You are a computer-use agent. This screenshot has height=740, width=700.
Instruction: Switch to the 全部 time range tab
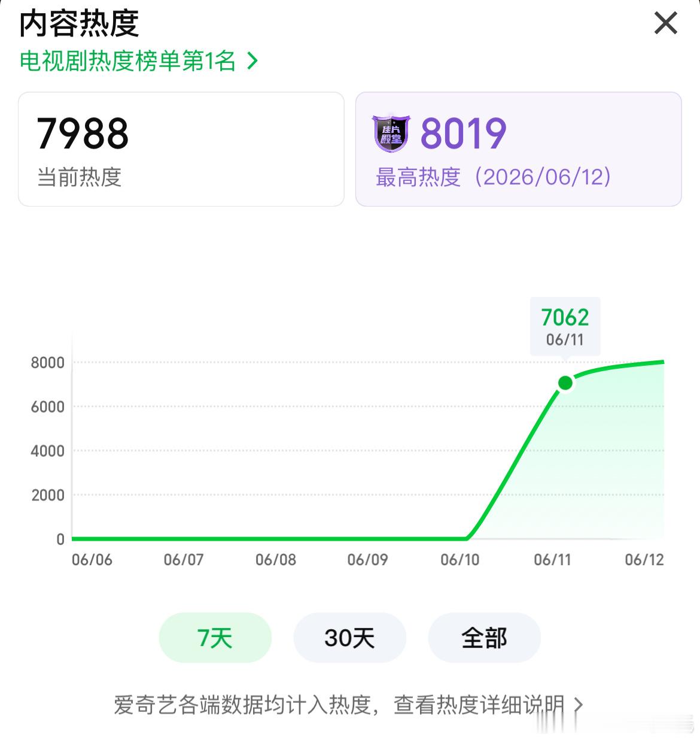(484, 638)
